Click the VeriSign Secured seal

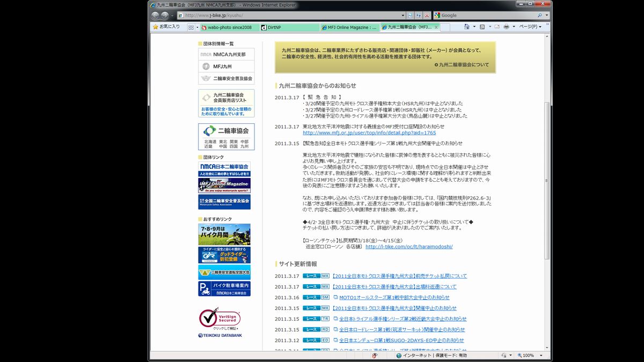click(219, 319)
